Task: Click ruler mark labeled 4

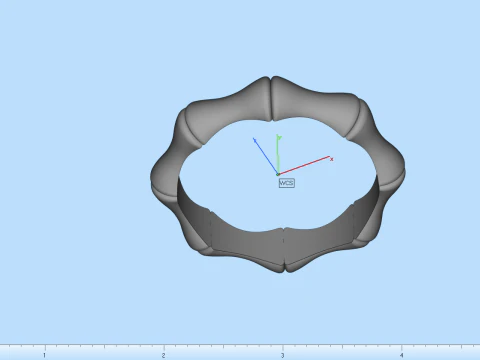Action: 401,355
